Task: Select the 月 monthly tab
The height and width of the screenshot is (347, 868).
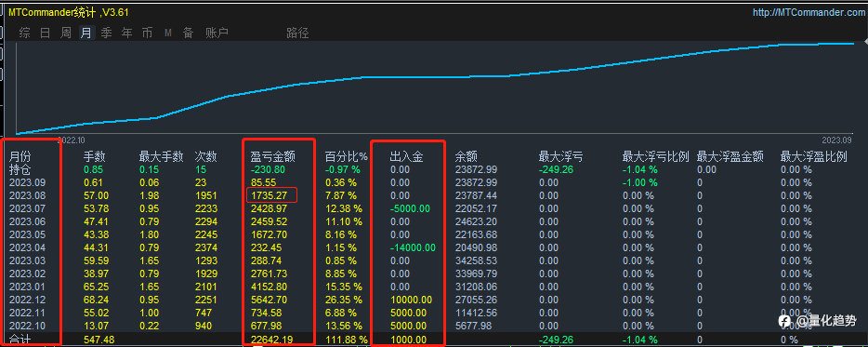Action: pos(86,33)
